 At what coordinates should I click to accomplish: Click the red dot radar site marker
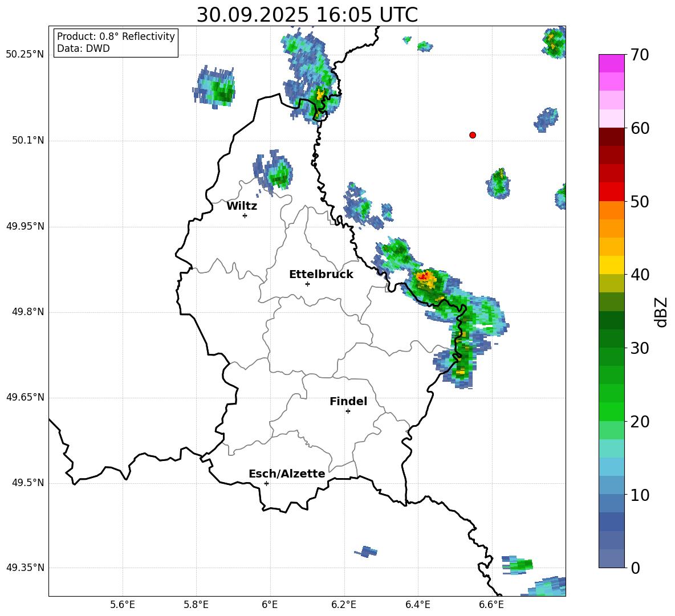(473, 135)
